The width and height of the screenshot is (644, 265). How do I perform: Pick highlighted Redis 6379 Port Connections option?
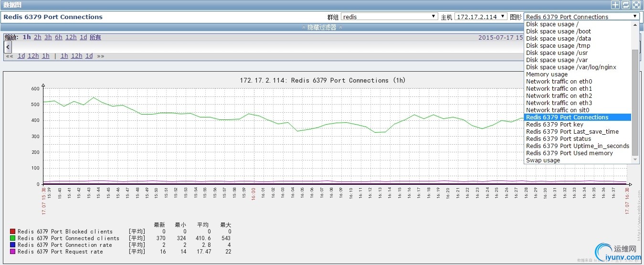pos(578,117)
